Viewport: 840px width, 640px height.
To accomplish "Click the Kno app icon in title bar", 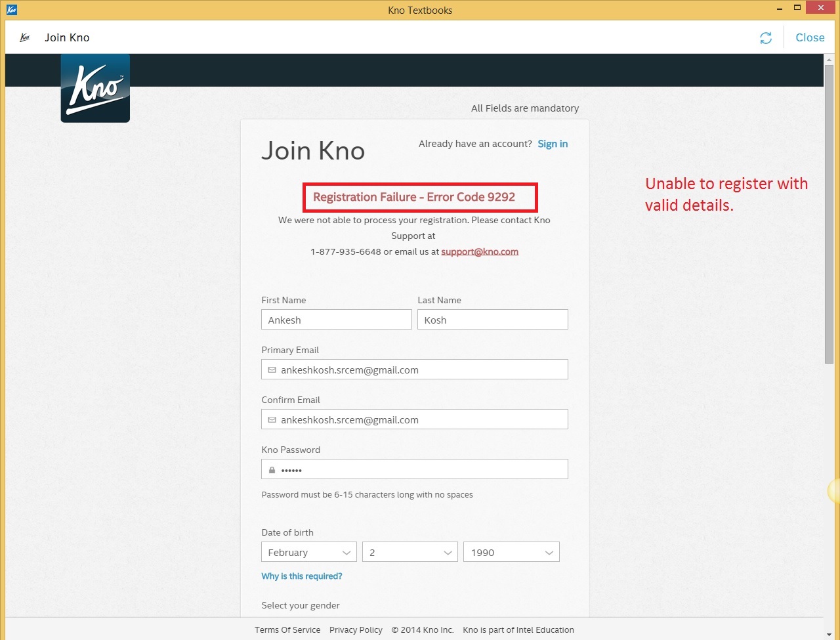I will coord(11,10).
